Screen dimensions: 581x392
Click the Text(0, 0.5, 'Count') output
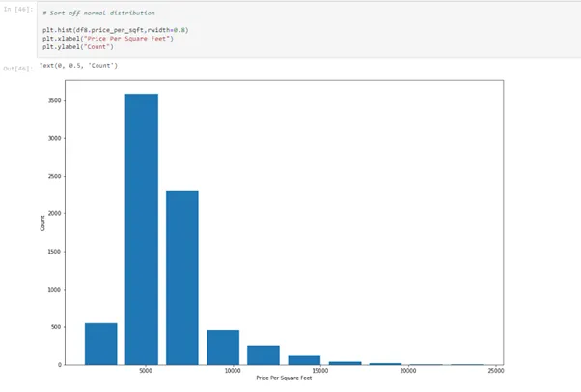tap(78, 66)
